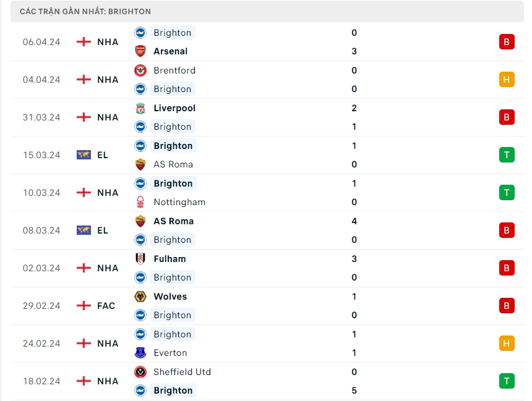Screen dimensions: 532x401
Task: Open the Liverpool team link
Action: 174,108
